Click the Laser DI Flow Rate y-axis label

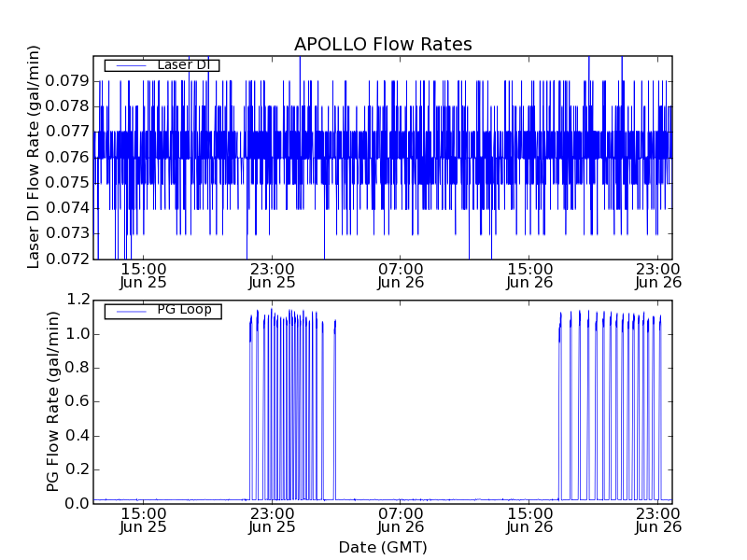pyautogui.click(x=33, y=157)
